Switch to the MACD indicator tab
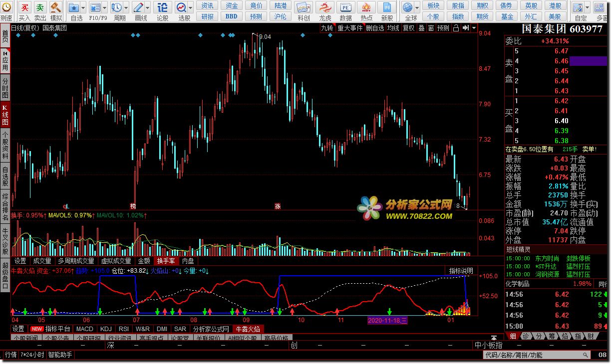Image resolution: width=612 pixels, height=364 pixels. pyautogui.click(x=85, y=329)
